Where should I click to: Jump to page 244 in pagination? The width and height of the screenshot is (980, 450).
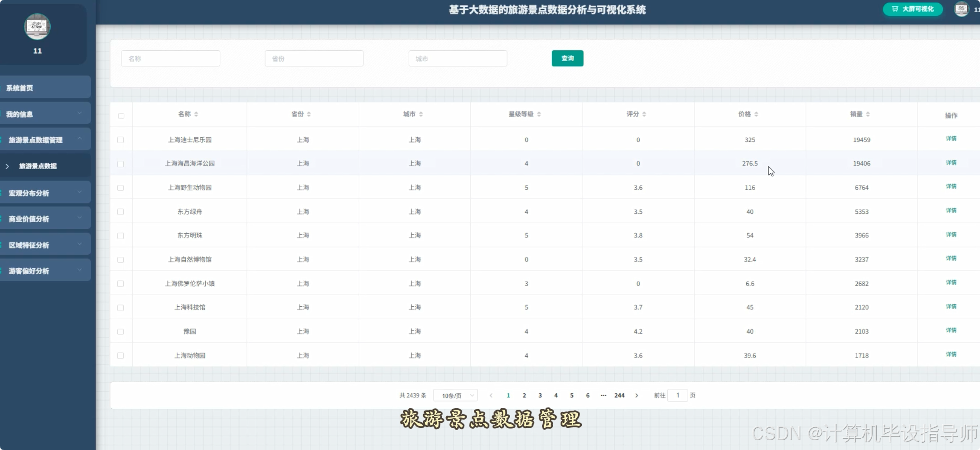click(619, 395)
